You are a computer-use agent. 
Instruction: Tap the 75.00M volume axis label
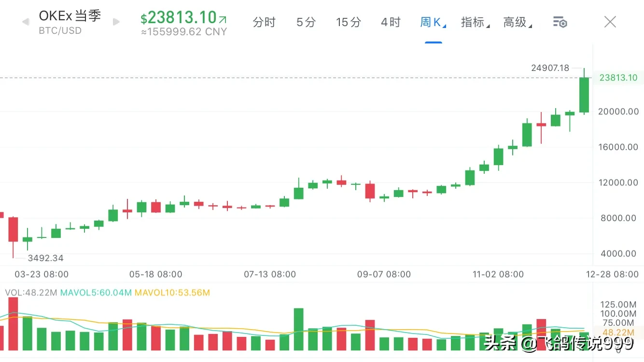(x=619, y=323)
